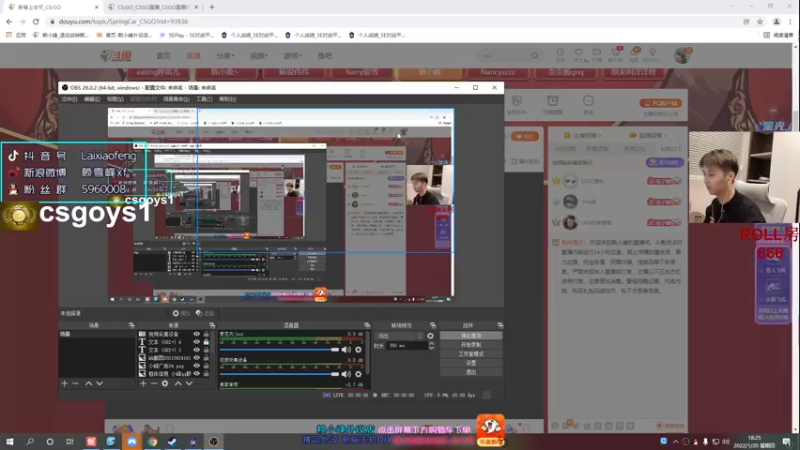Open Chrome from the Windows taskbar
This screenshot has width=800, height=450.
153,441
